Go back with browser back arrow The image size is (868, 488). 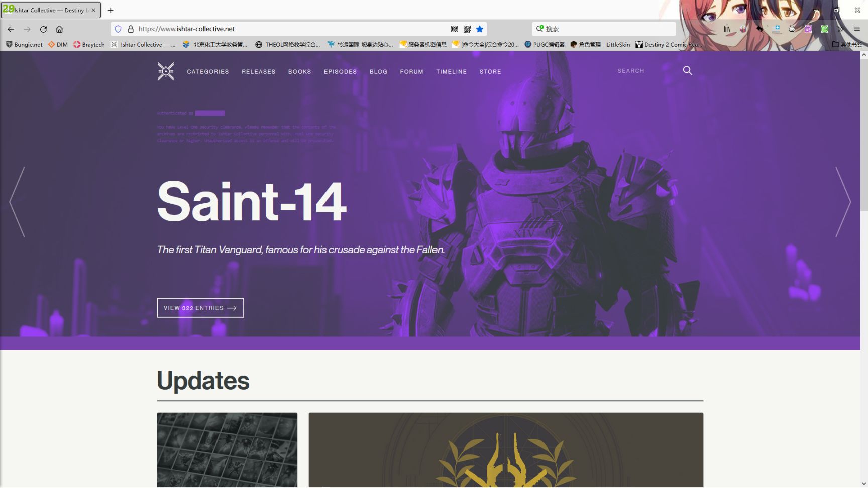pos(11,29)
